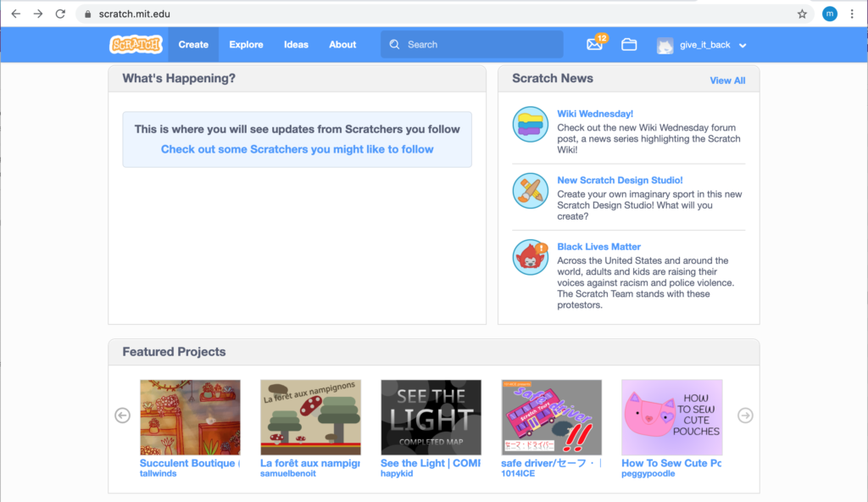Viewport: 868px width, 502px height.
Task: Click inside the Search field
Action: click(479, 45)
